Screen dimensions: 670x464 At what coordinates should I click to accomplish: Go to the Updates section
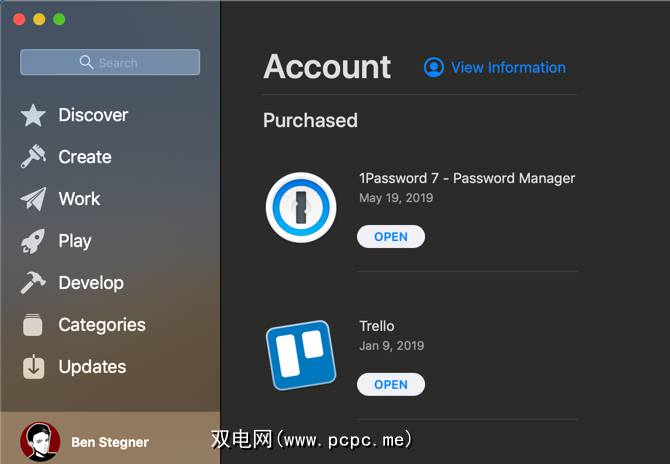92,367
